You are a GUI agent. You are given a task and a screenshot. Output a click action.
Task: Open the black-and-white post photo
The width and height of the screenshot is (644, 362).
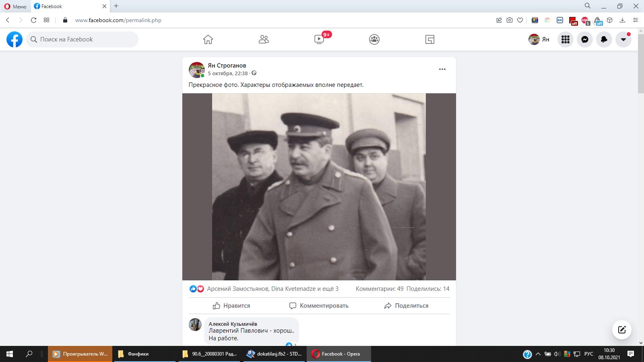tap(319, 187)
